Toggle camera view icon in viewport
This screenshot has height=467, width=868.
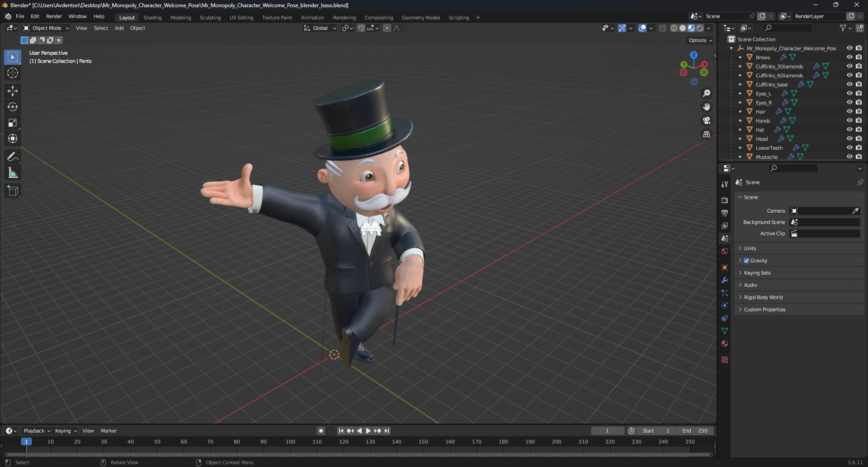pyautogui.click(x=707, y=120)
